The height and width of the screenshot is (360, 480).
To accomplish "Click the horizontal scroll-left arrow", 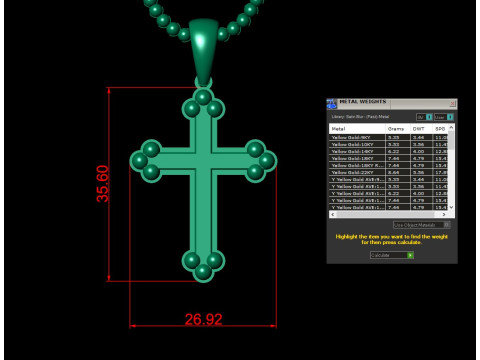I will click(333, 215).
